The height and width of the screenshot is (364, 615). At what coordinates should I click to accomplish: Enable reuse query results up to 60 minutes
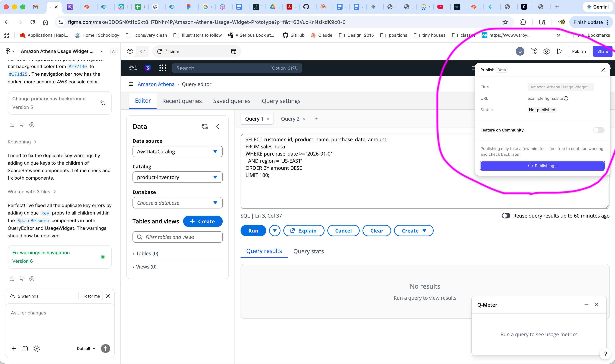pyautogui.click(x=506, y=216)
